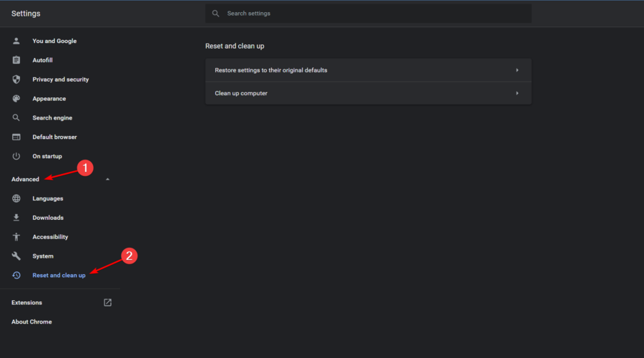Click the Languages globe icon
Screen dimensions: 644x358
pyautogui.click(x=16, y=198)
